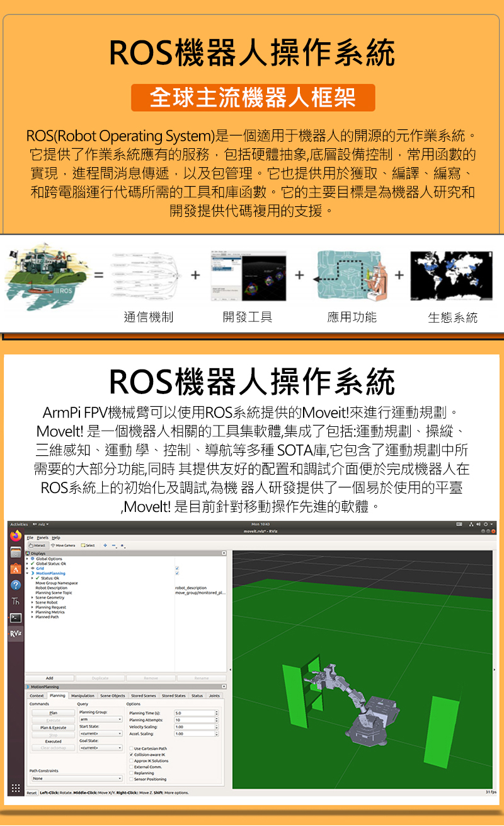This screenshot has width=504, height=826.
Task: Activate the Move Camera tool
Action: tap(63, 545)
